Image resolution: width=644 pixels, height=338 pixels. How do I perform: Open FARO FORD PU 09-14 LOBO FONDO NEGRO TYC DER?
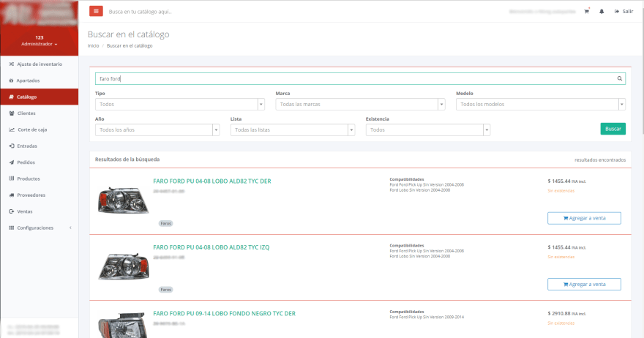click(x=224, y=313)
